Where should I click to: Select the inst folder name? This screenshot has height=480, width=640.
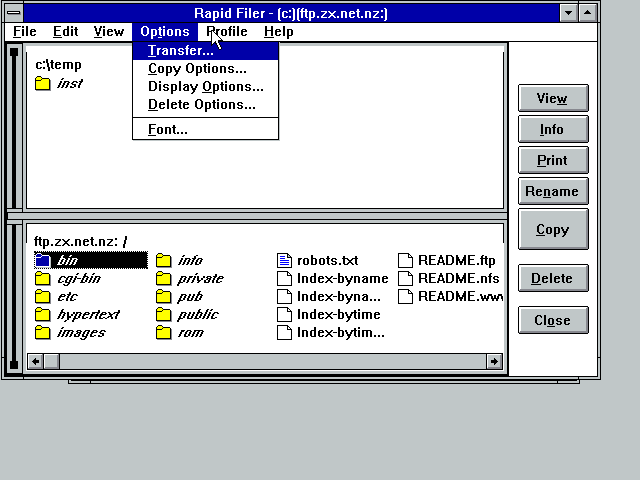[x=70, y=84]
